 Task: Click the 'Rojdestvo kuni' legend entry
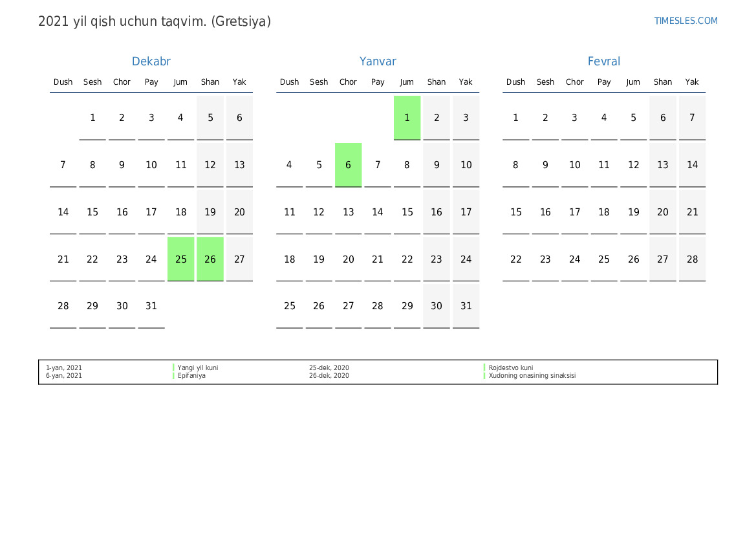point(511,367)
